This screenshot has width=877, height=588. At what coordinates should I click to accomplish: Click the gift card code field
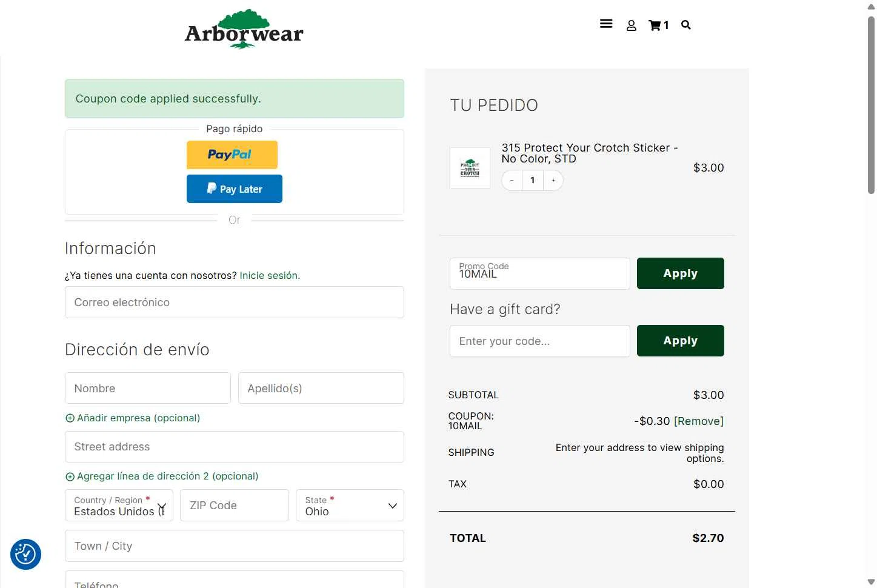[540, 341]
